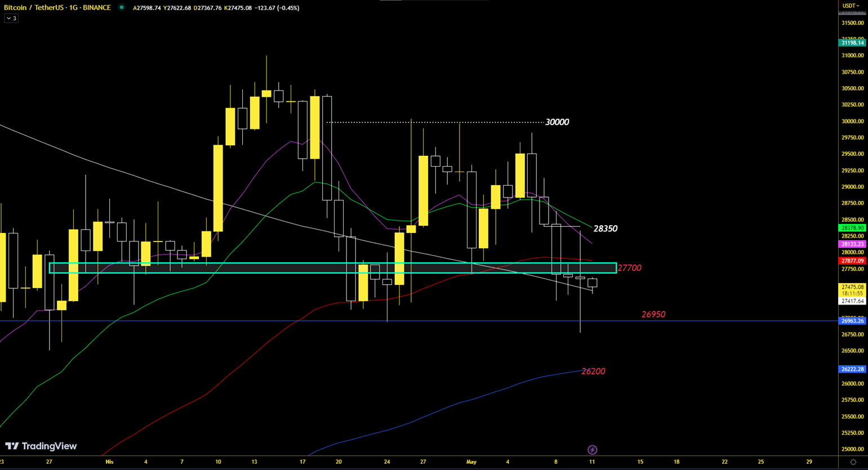
Task: Open the USDT currency dropdown
Action: (x=850, y=6)
